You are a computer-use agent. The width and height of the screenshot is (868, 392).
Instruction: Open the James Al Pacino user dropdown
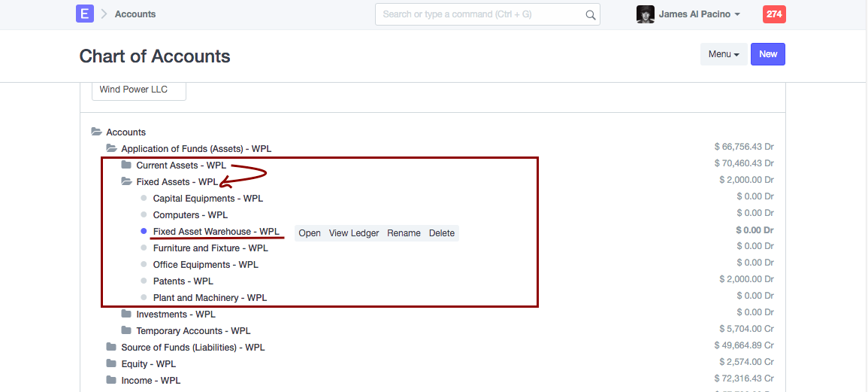pos(699,14)
